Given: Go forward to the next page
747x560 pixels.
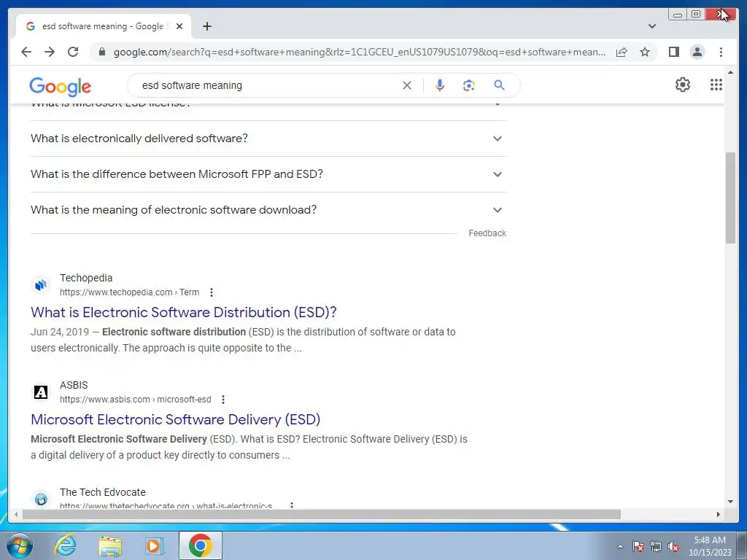Looking at the screenshot, I should click(50, 52).
